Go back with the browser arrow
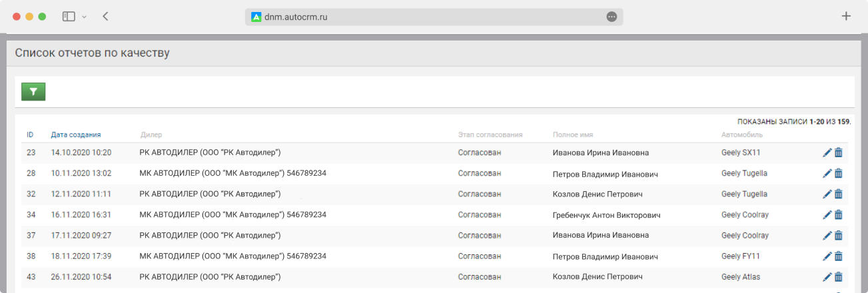 point(106,17)
